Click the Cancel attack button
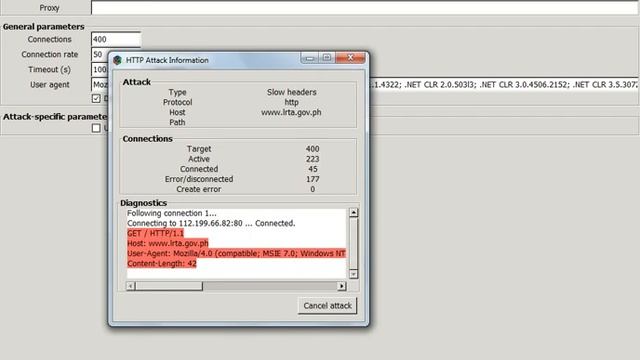The width and height of the screenshot is (640, 360). coord(327,306)
